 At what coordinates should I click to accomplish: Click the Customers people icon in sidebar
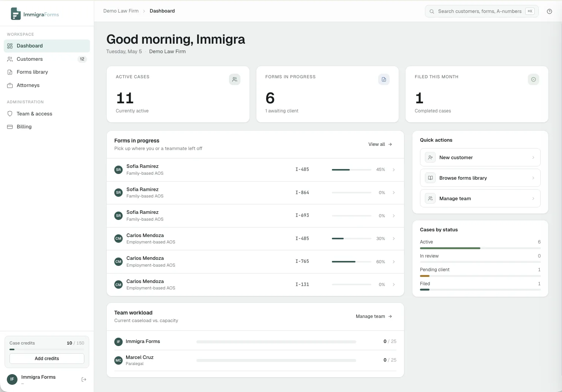(10, 59)
